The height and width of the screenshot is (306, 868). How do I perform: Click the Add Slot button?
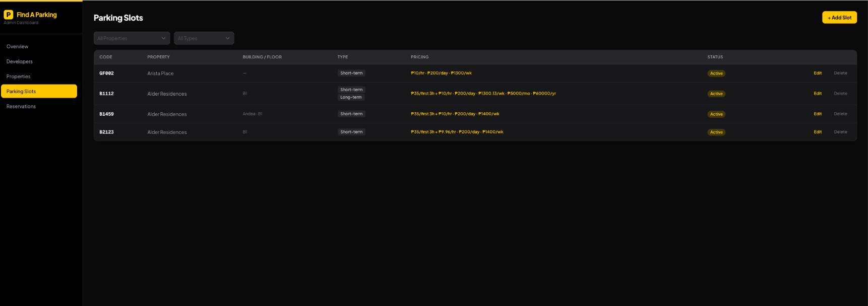839,18
